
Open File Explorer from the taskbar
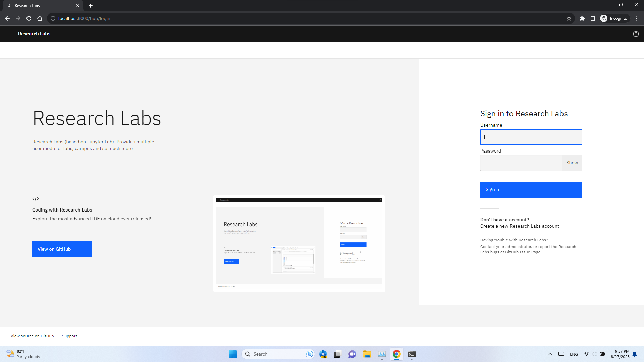[368, 354]
